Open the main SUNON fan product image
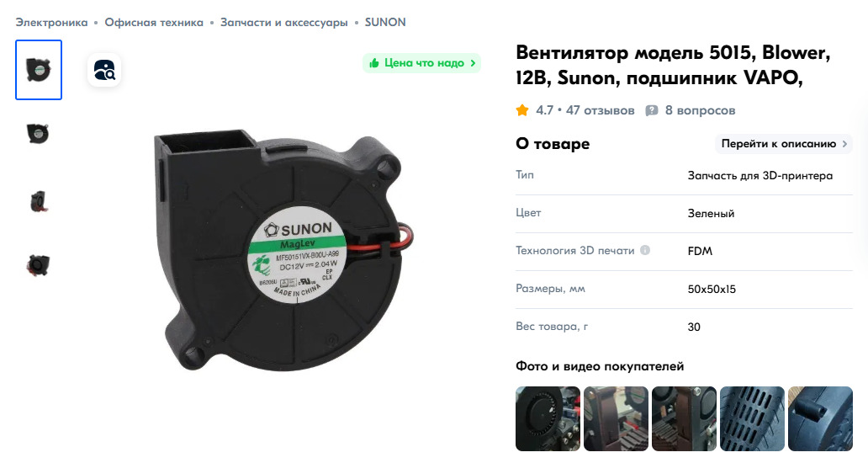Image resolution: width=868 pixels, height=463 pixels. pos(283,249)
